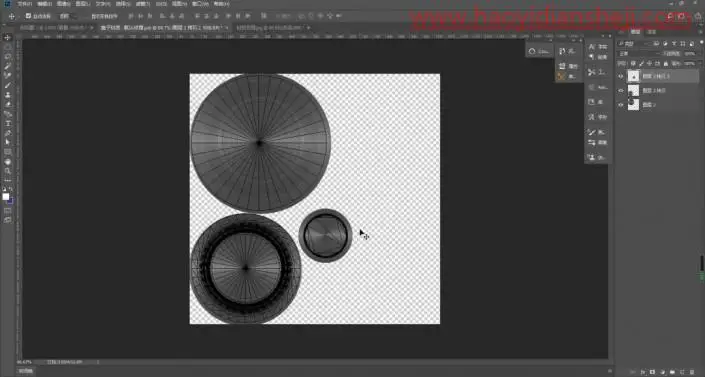Toggle lock position icon

[x=649, y=63]
